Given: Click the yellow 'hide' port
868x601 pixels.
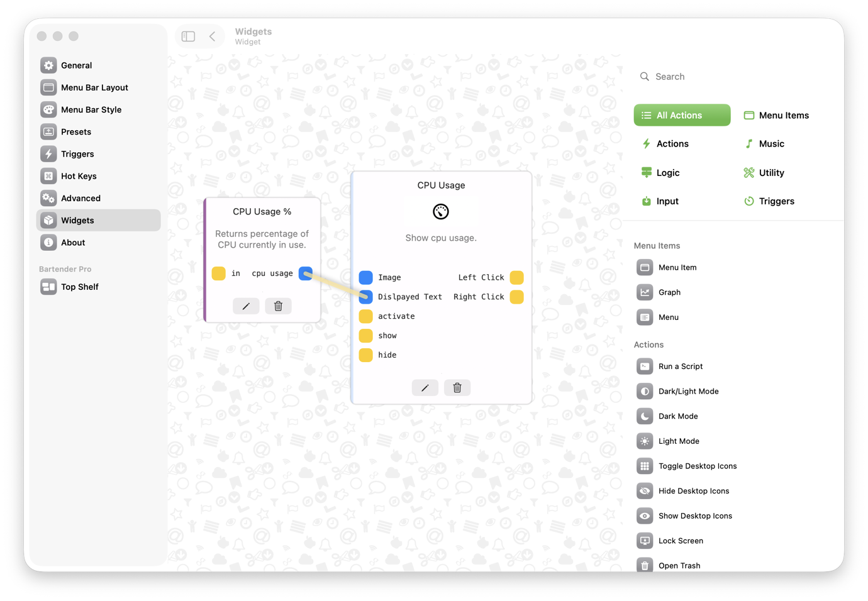Looking at the screenshot, I should tap(365, 355).
